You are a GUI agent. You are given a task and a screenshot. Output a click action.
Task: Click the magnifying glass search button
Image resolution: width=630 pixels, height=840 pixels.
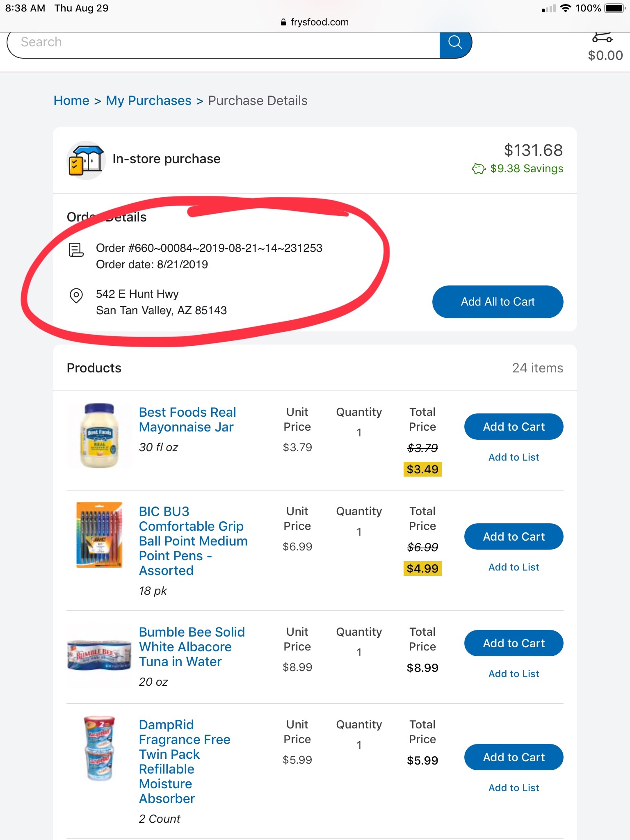[455, 42]
